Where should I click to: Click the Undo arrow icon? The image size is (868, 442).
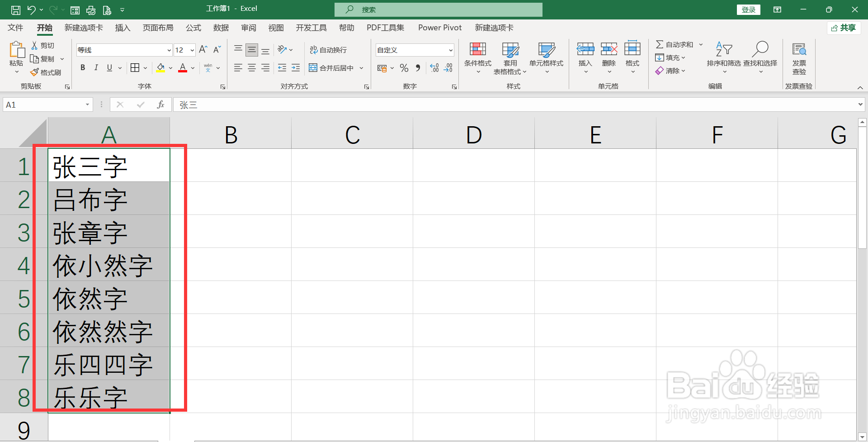tap(31, 10)
